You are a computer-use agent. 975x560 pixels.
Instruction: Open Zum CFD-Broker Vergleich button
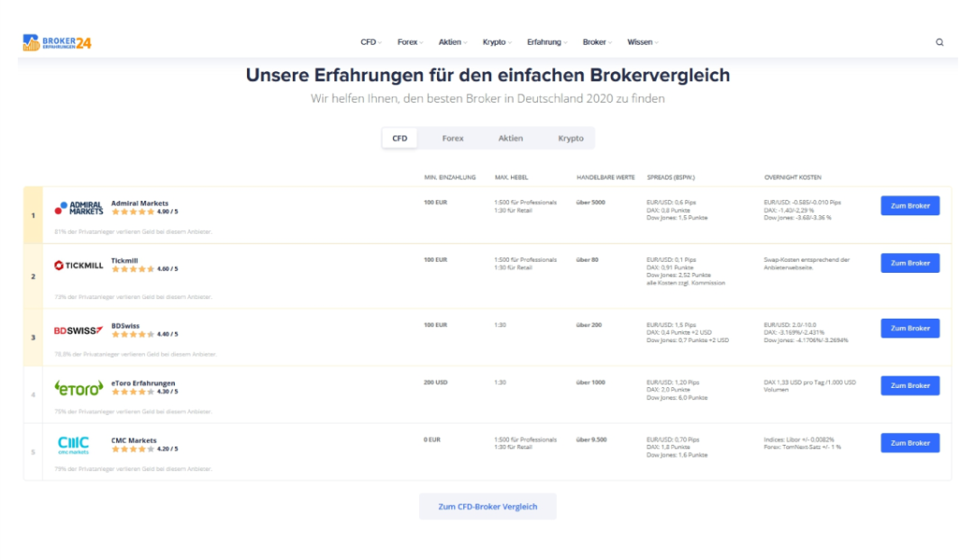487,507
